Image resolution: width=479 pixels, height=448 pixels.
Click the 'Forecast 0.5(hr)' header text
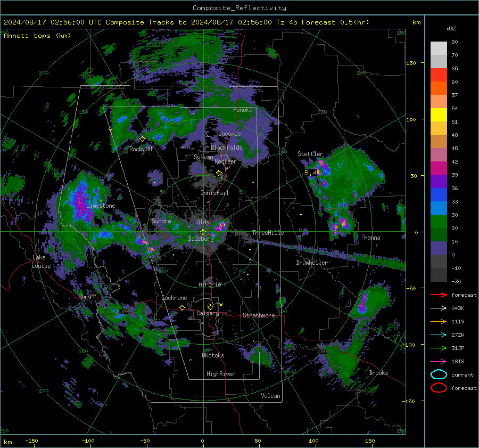(x=335, y=22)
